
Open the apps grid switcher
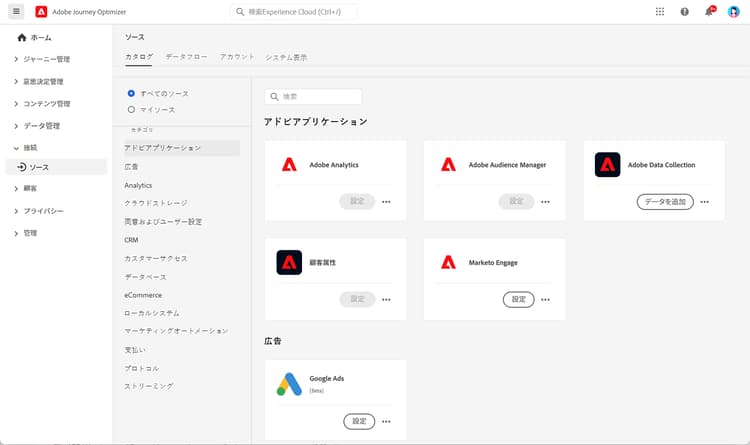click(x=660, y=11)
